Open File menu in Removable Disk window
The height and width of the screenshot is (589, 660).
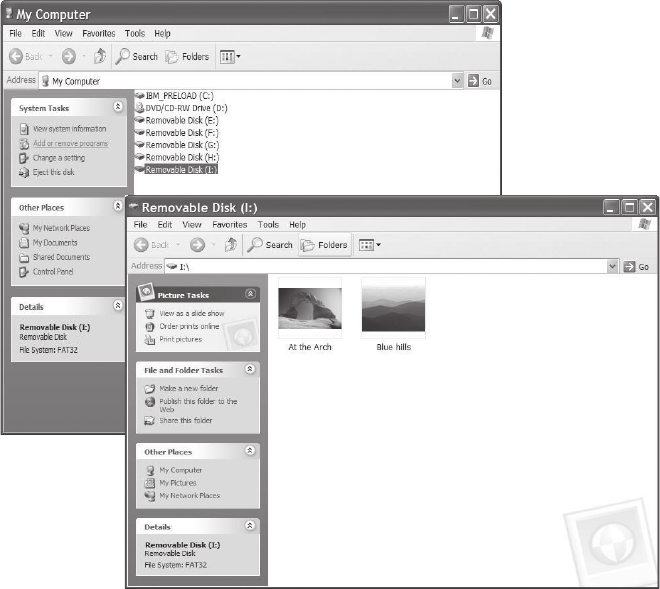pyautogui.click(x=140, y=225)
